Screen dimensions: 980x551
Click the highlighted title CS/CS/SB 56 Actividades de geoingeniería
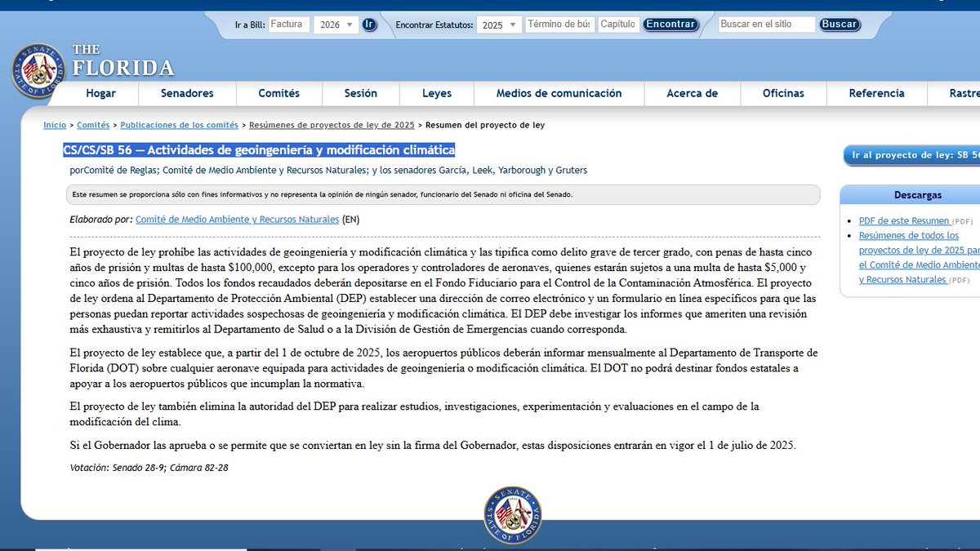pos(259,150)
